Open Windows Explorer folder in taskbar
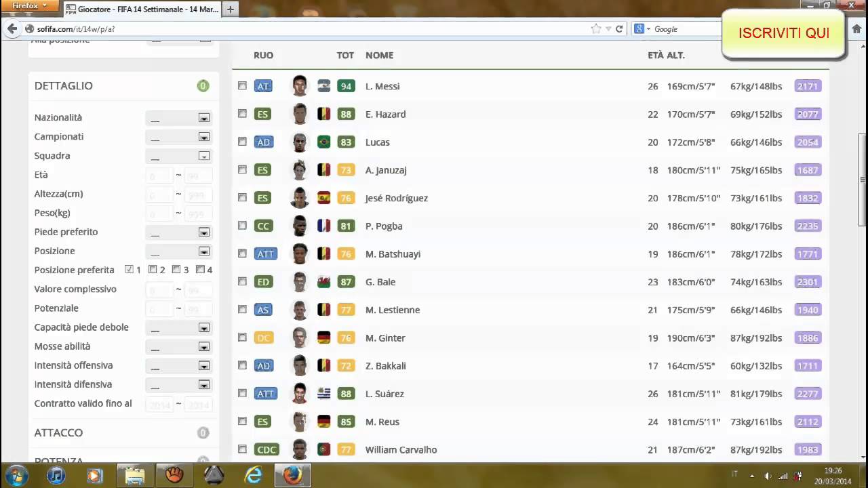 point(135,475)
